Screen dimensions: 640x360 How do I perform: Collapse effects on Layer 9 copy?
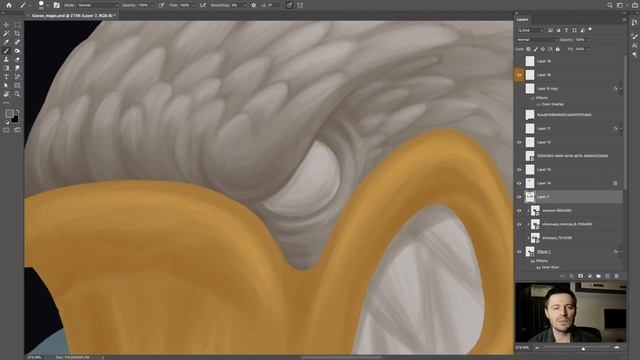click(x=621, y=89)
